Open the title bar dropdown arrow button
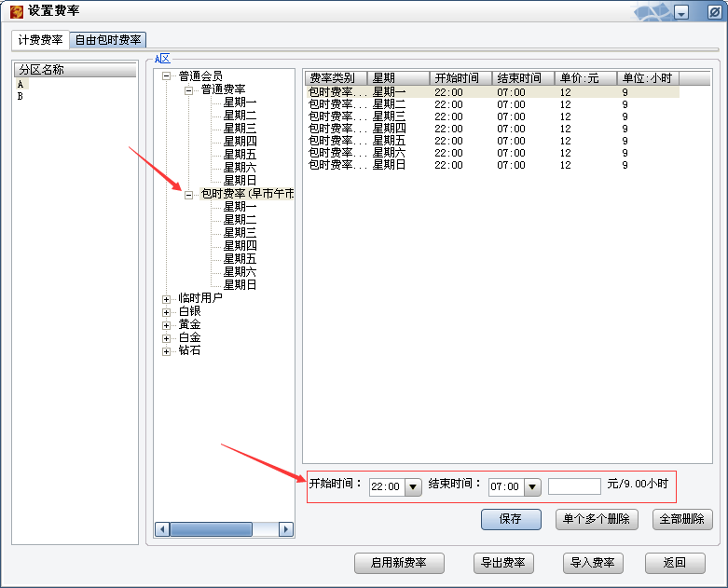 681,13
